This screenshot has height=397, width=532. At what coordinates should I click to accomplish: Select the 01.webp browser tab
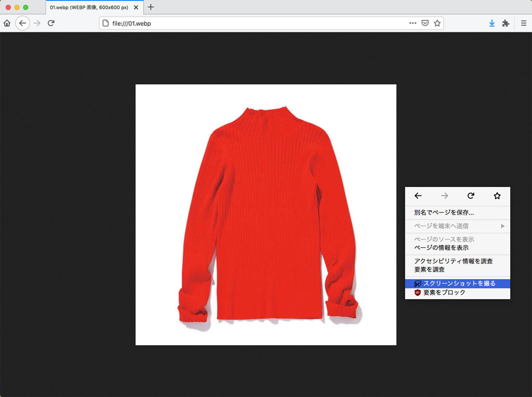pos(88,7)
